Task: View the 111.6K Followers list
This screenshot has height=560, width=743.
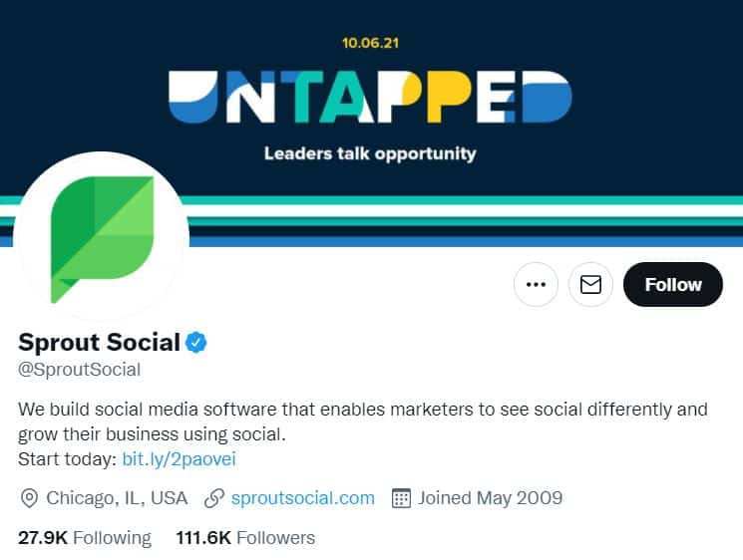Action: point(245,538)
